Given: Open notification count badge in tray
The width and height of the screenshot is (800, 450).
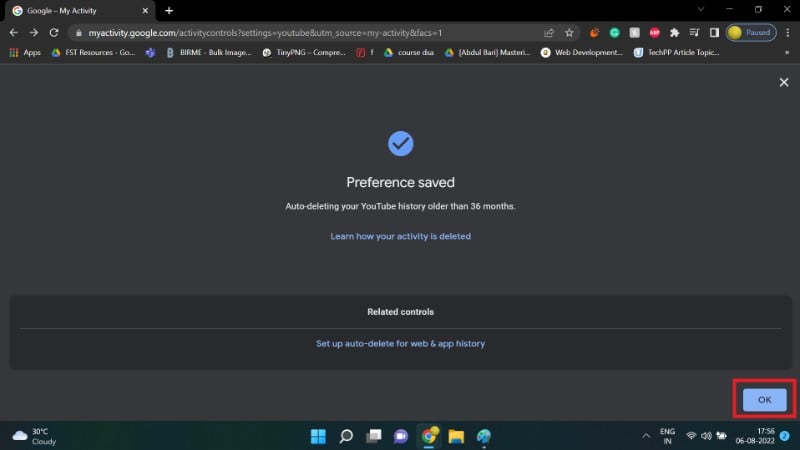Looking at the screenshot, I should [785, 436].
